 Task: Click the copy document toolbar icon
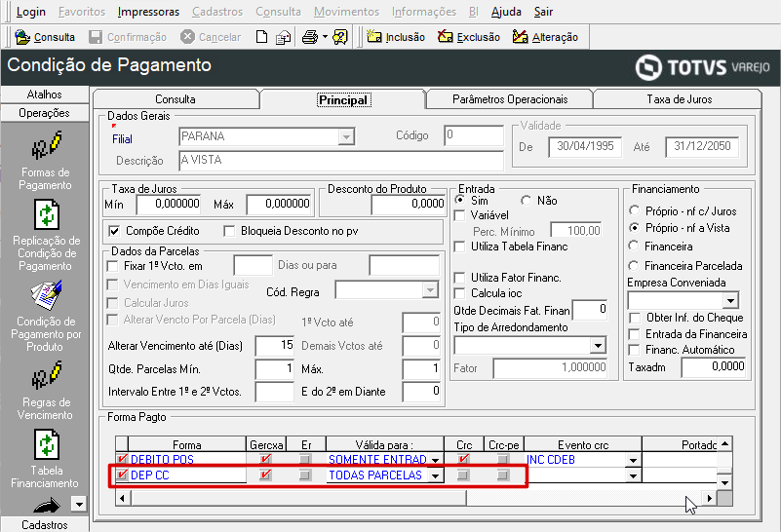coord(284,37)
